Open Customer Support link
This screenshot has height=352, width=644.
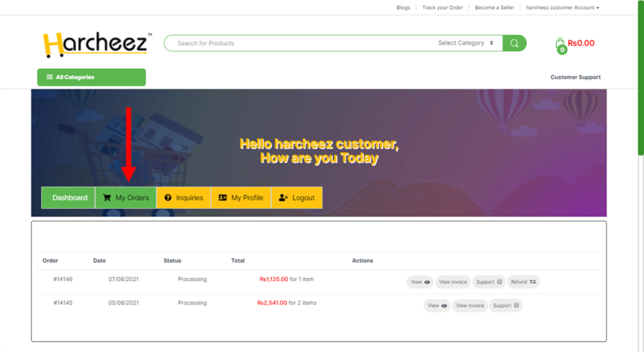pos(575,77)
